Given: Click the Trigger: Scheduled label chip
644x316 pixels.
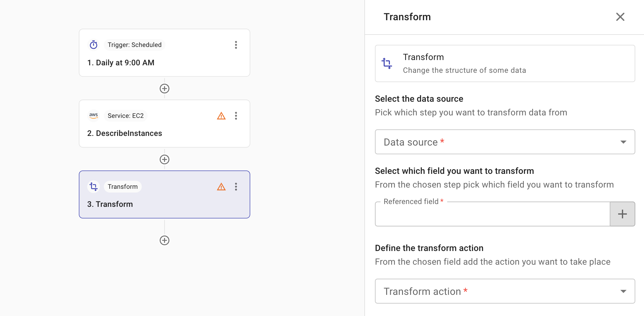Looking at the screenshot, I should pyautogui.click(x=135, y=44).
